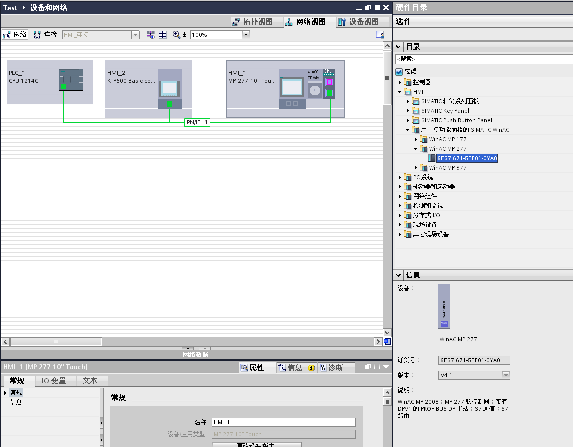
Task: Collapse the inspector window with down arrow
Action: tap(386, 367)
